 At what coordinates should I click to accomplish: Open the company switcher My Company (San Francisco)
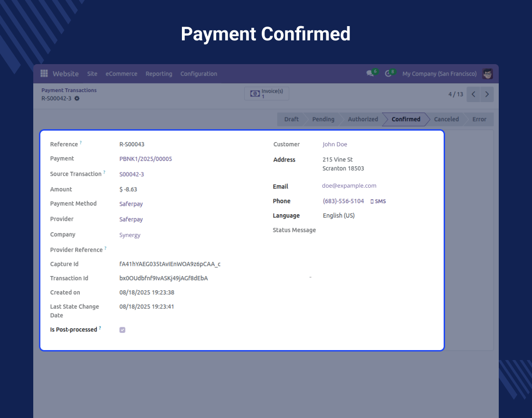pyautogui.click(x=439, y=74)
